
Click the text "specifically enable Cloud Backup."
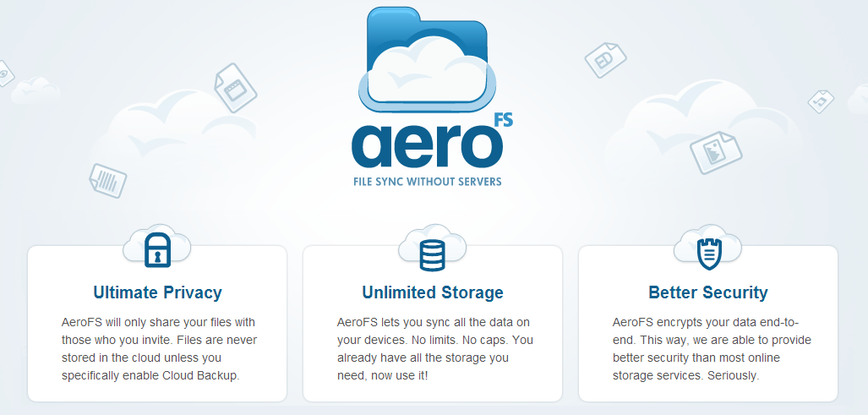150,376
